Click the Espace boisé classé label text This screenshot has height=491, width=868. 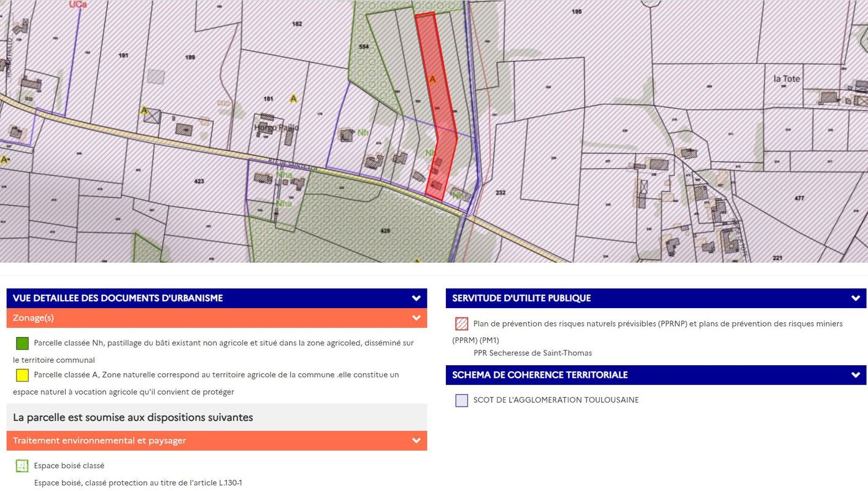69,466
